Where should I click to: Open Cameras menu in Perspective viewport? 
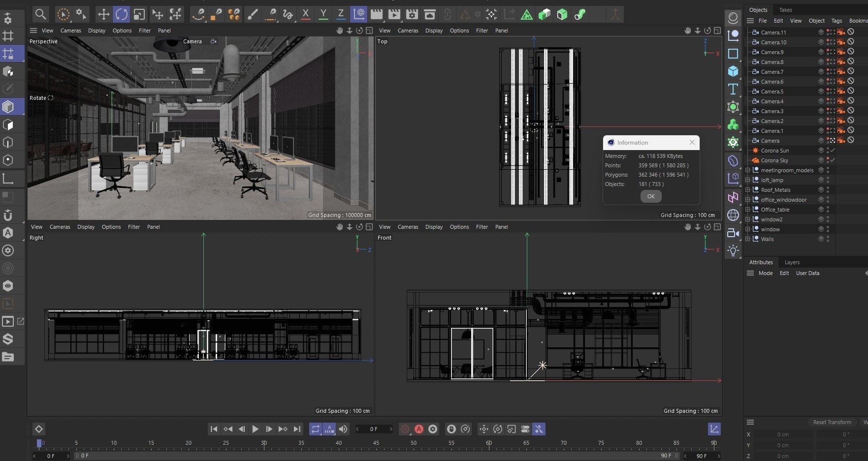(x=70, y=31)
